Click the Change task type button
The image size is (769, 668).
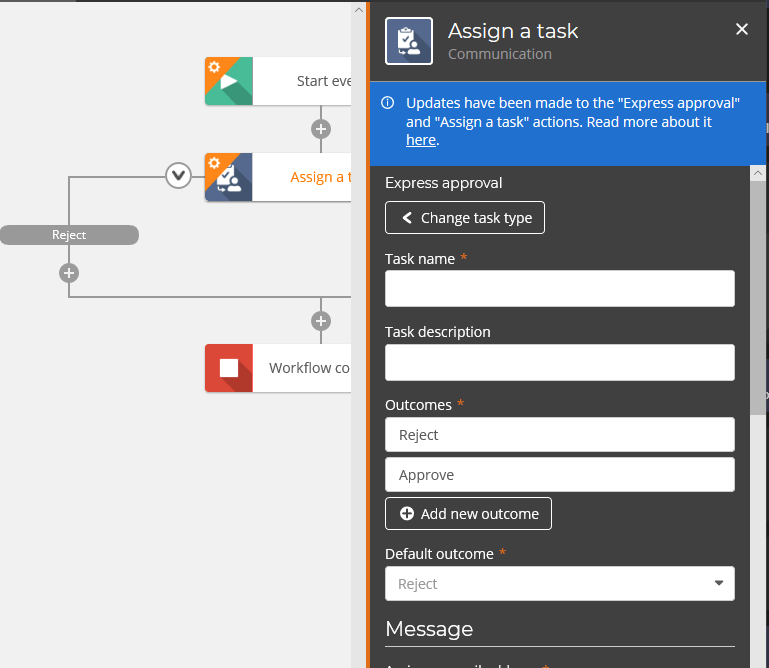pos(464,218)
